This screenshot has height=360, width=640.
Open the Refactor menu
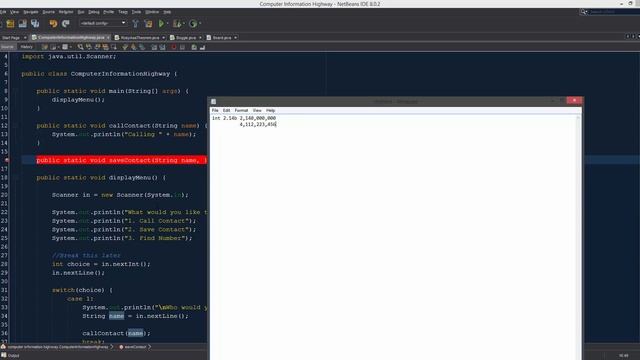(x=66, y=12)
